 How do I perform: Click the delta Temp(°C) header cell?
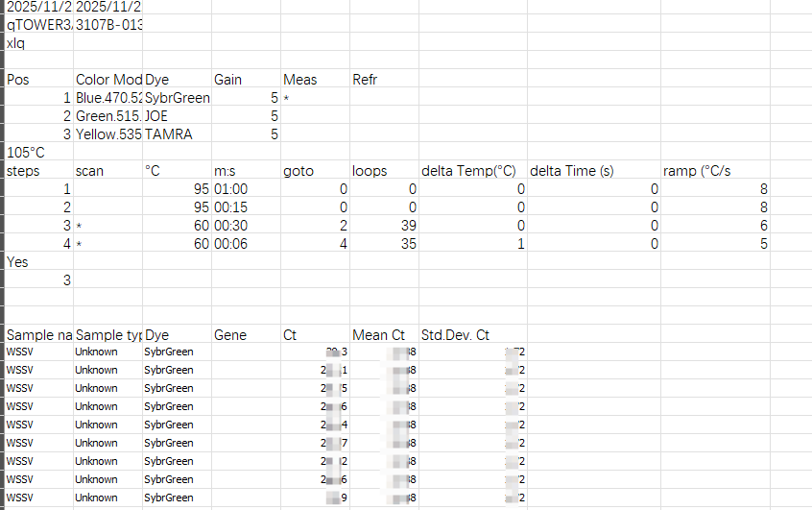pyautogui.click(x=472, y=171)
